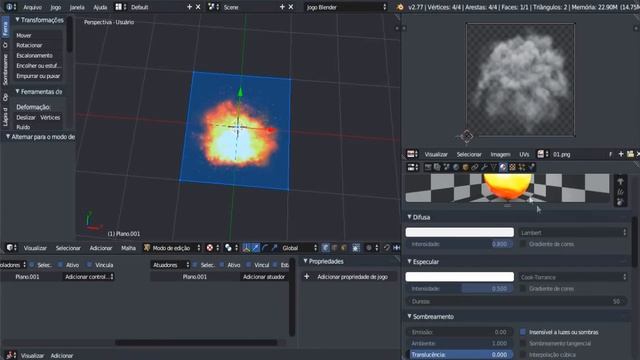Open the Object properties tab icon
The width and height of the screenshot is (640, 360).
[465, 167]
